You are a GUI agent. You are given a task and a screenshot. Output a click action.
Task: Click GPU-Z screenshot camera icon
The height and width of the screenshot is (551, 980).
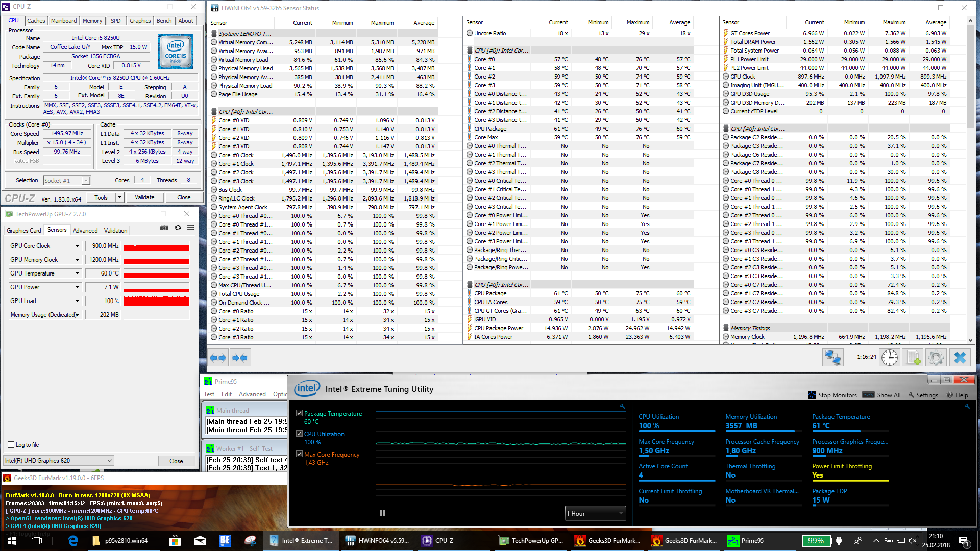pos(164,228)
